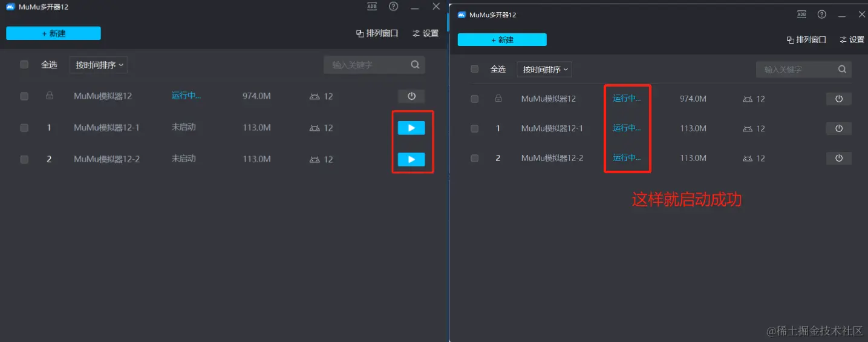Select MuMu模拟器12-2 name in left window
The image size is (868, 342).
106,159
